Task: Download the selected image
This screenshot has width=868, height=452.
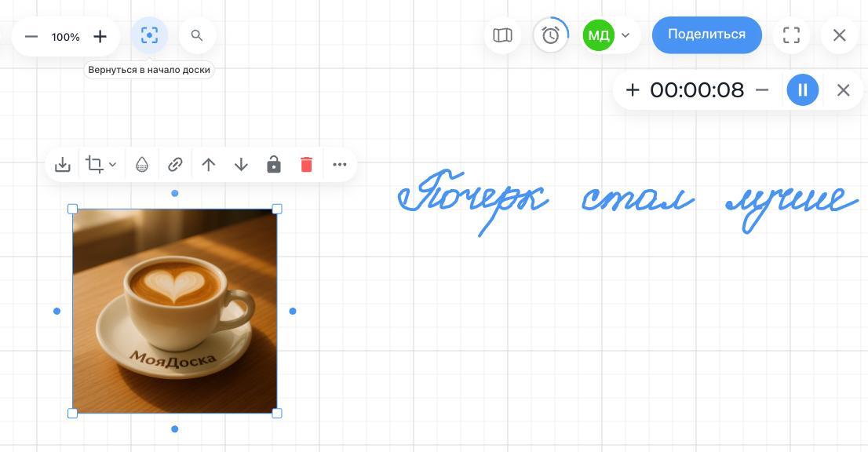Action: [63, 164]
